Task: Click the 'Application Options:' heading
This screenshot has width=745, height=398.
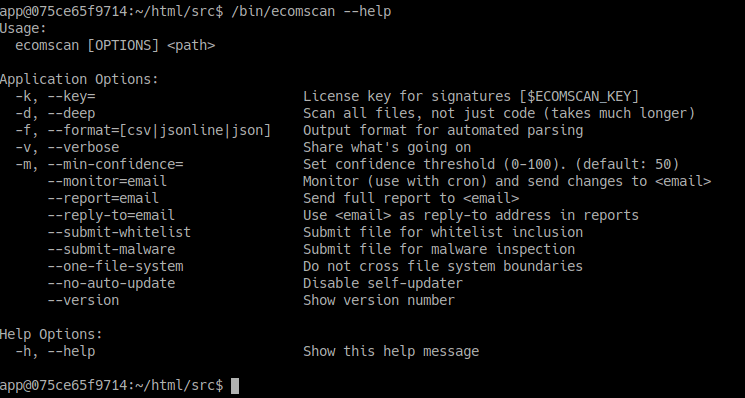Action: pyautogui.click(x=79, y=79)
